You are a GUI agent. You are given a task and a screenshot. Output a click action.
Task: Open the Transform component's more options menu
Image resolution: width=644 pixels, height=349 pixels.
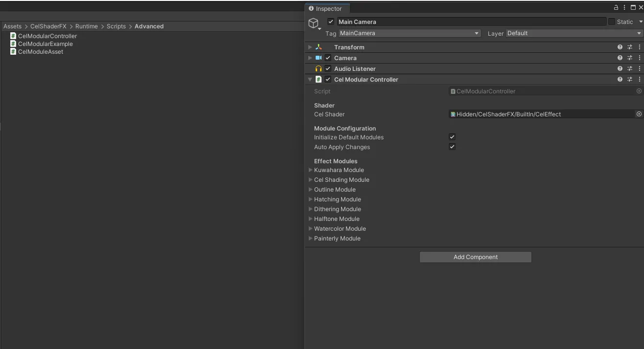point(639,47)
